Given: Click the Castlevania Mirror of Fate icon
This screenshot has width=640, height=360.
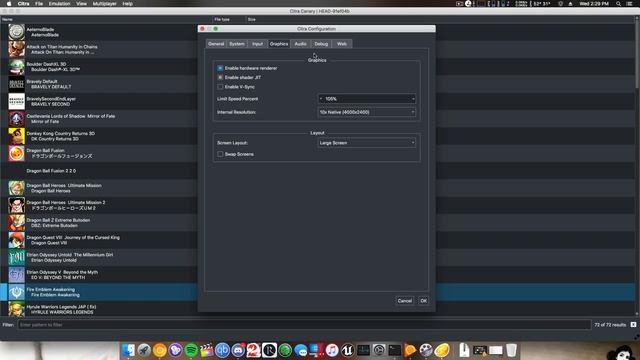Looking at the screenshot, I should pos(17,118).
